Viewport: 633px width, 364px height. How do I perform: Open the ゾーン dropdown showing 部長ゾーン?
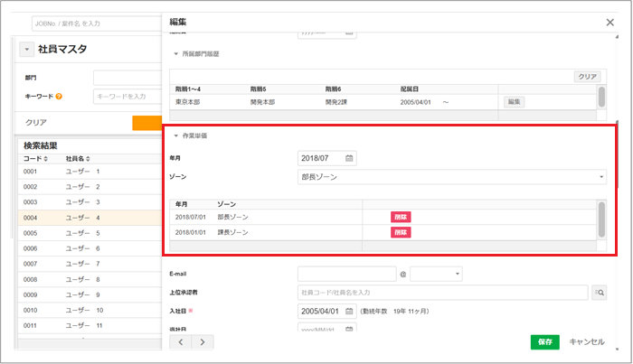point(452,178)
